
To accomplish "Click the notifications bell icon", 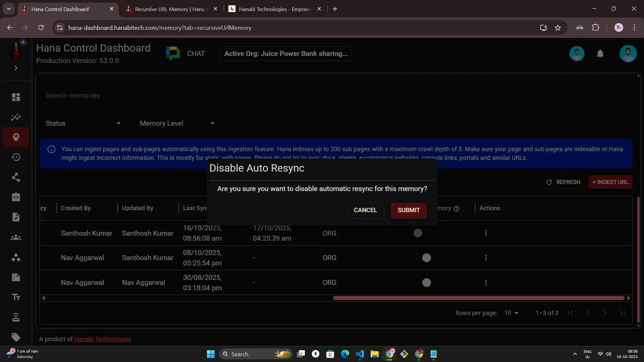I will click(600, 54).
